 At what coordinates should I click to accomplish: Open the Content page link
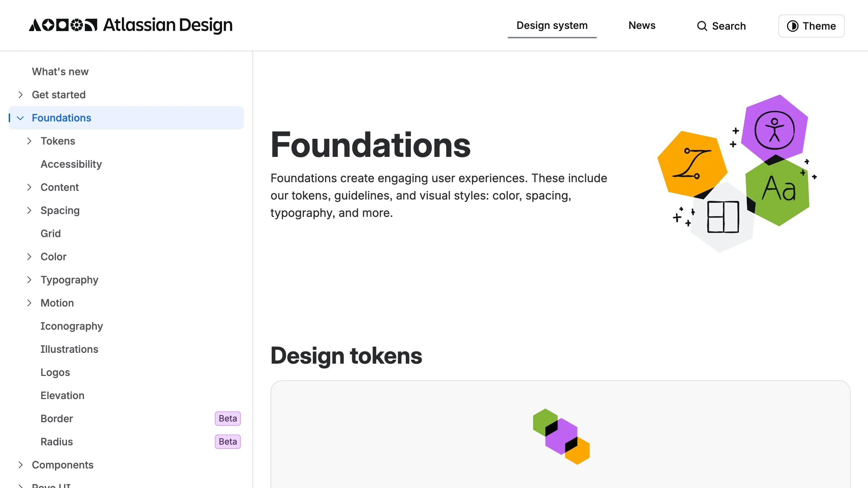tap(60, 187)
